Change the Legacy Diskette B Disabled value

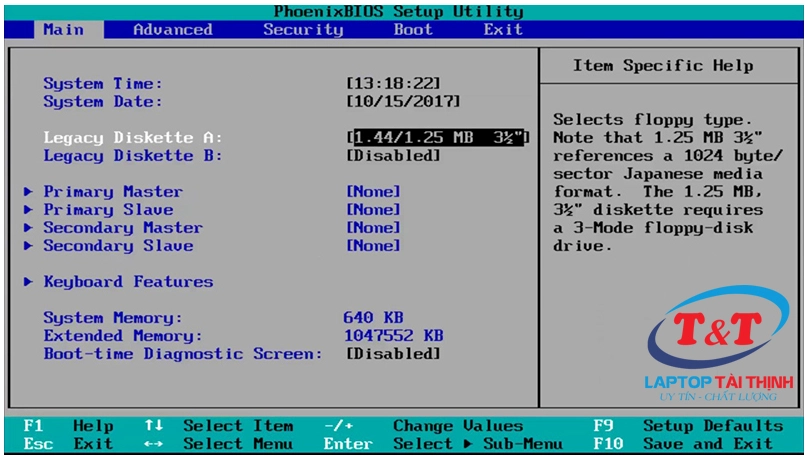pyautogui.click(x=394, y=156)
